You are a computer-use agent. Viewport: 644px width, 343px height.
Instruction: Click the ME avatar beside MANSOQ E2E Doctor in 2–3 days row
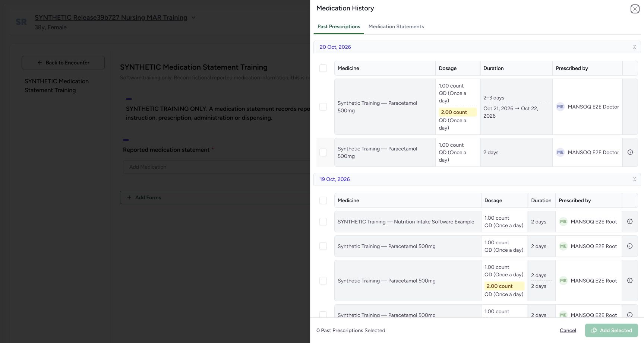click(560, 107)
